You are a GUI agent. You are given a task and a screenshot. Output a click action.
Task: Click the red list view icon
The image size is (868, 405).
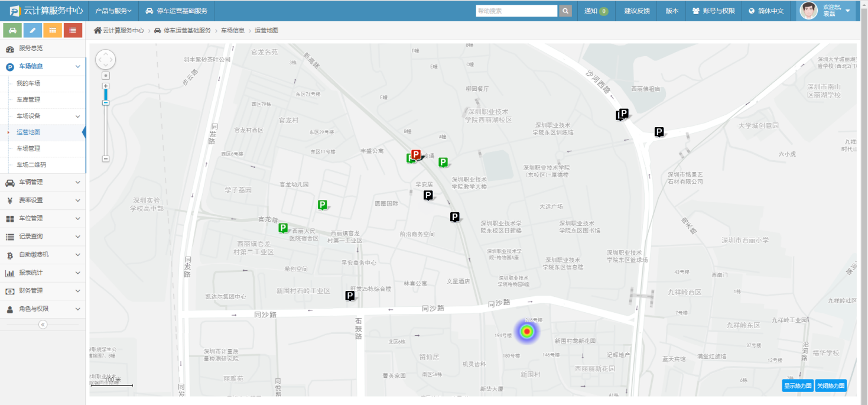[x=72, y=30]
